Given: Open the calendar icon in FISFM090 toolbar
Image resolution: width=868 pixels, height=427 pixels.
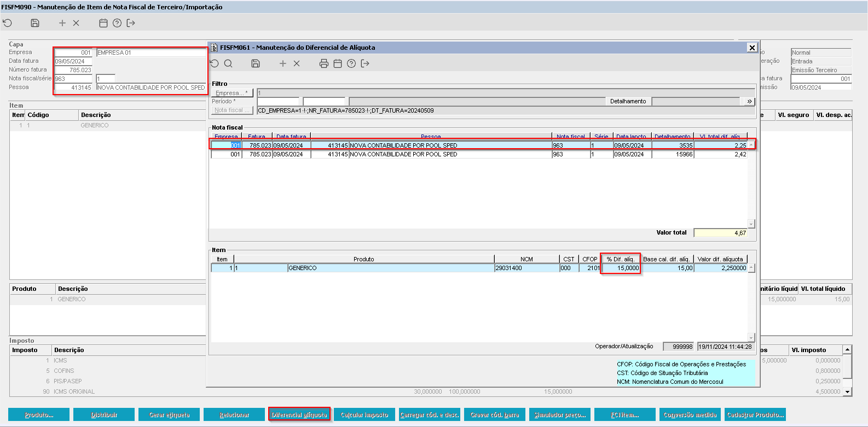Looking at the screenshot, I should [103, 23].
